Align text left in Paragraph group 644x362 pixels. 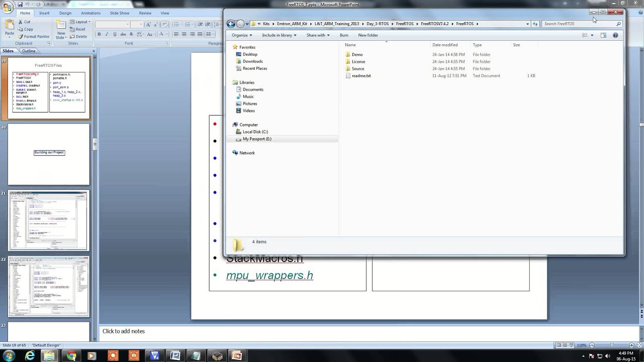(176, 34)
